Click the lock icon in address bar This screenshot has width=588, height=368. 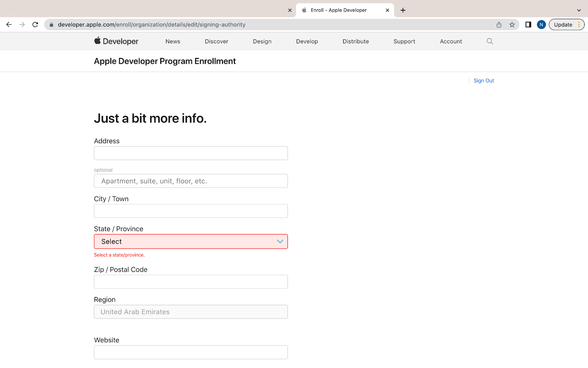(x=51, y=25)
